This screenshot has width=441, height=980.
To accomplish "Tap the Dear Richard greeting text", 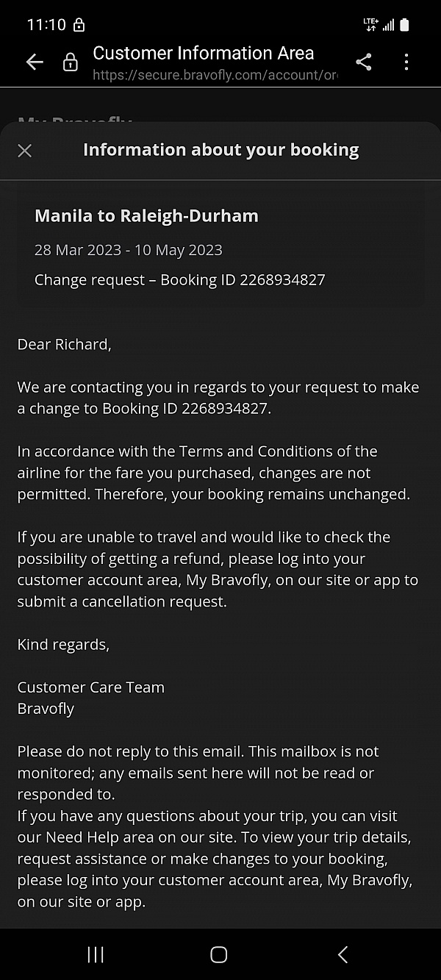I will (65, 344).
